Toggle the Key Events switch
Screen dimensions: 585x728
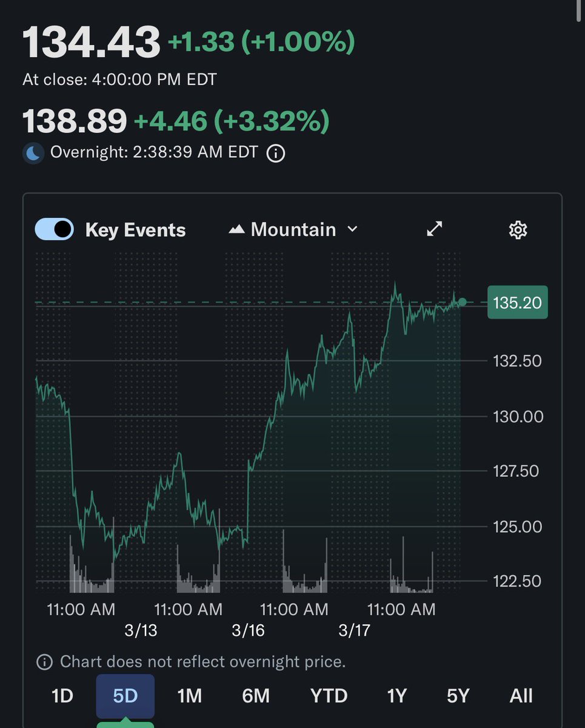tap(55, 229)
